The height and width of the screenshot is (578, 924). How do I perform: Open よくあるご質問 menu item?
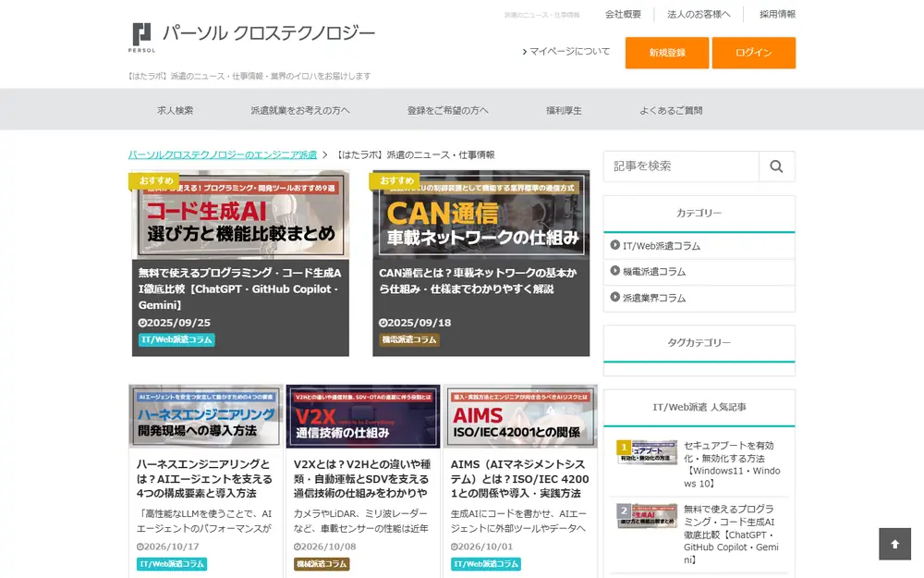[671, 110]
